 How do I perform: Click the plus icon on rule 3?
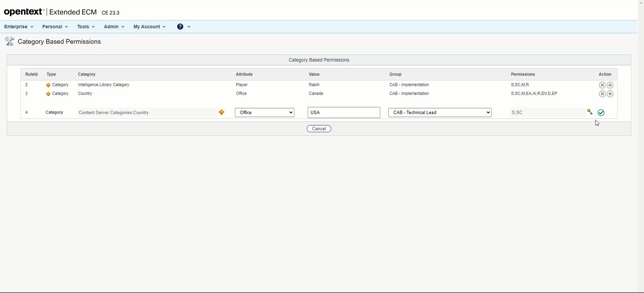coord(610,94)
